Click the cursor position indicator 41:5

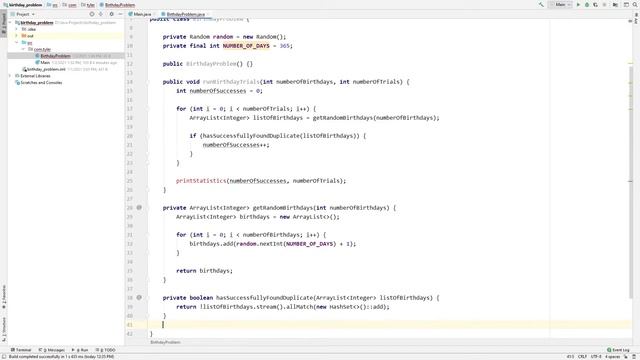(x=570, y=357)
